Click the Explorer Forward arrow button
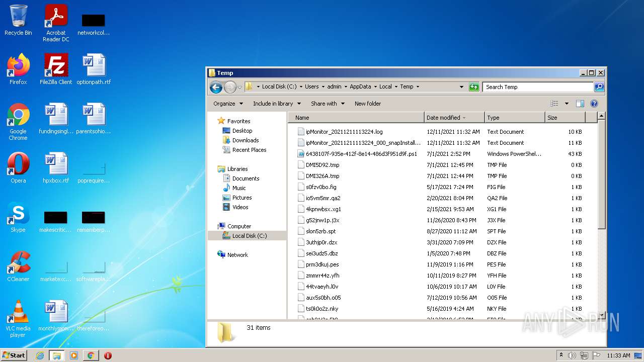The height and width of the screenshot is (362, 644). click(x=230, y=87)
